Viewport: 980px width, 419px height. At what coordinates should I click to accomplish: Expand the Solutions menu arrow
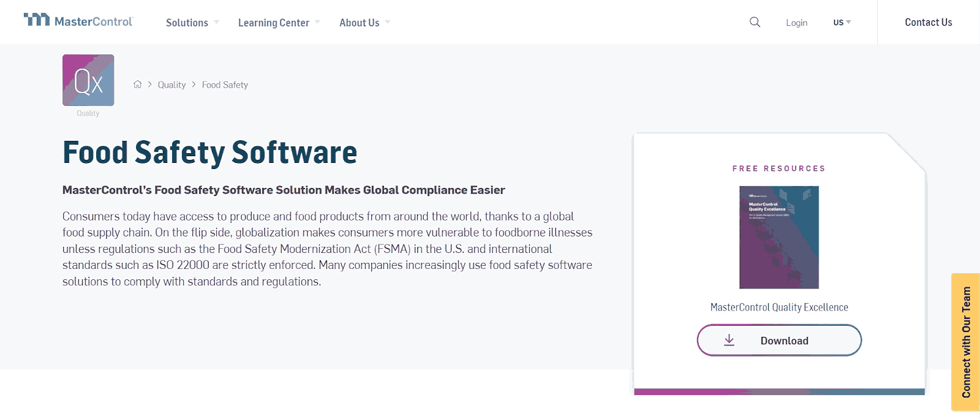pyautogui.click(x=216, y=22)
